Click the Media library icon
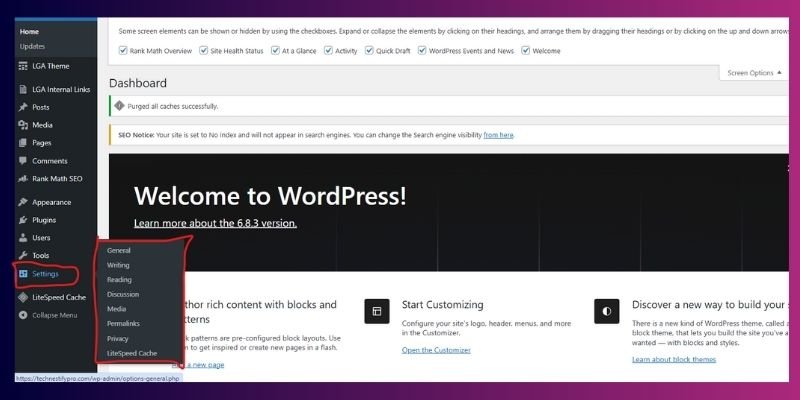 point(22,125)
